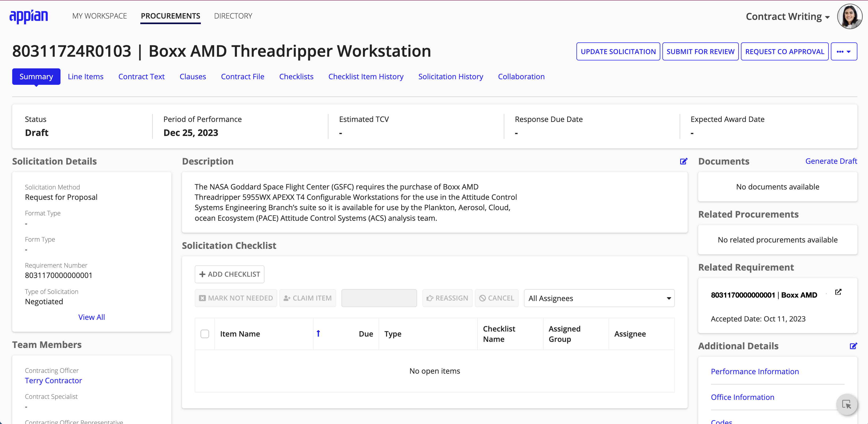The width and height of the screenshot is (868, 424).
Task: Switch to the Line Items tab
Action: [x=86, y=77]
